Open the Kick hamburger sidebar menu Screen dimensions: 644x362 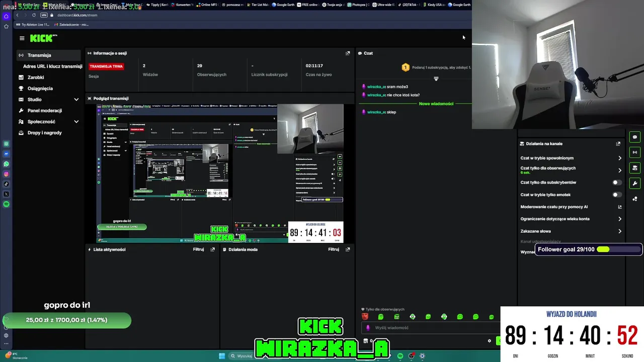click(22, 38)
